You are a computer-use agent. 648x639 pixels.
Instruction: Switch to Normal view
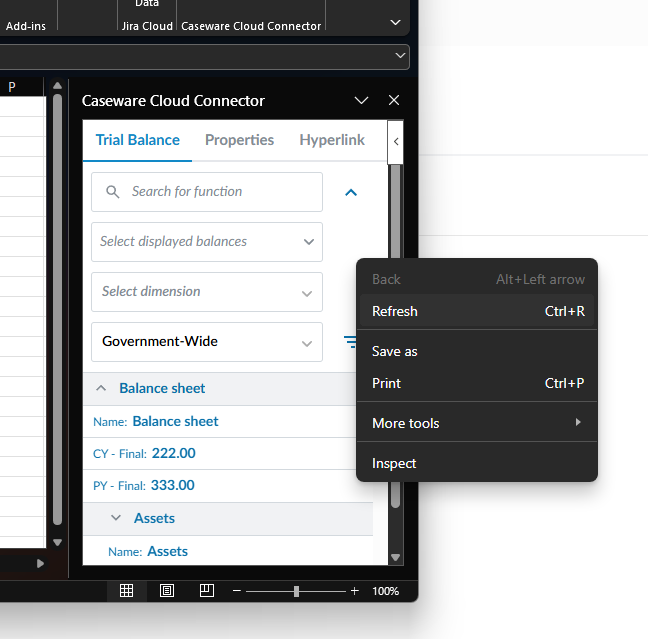(x=126, y=591)
